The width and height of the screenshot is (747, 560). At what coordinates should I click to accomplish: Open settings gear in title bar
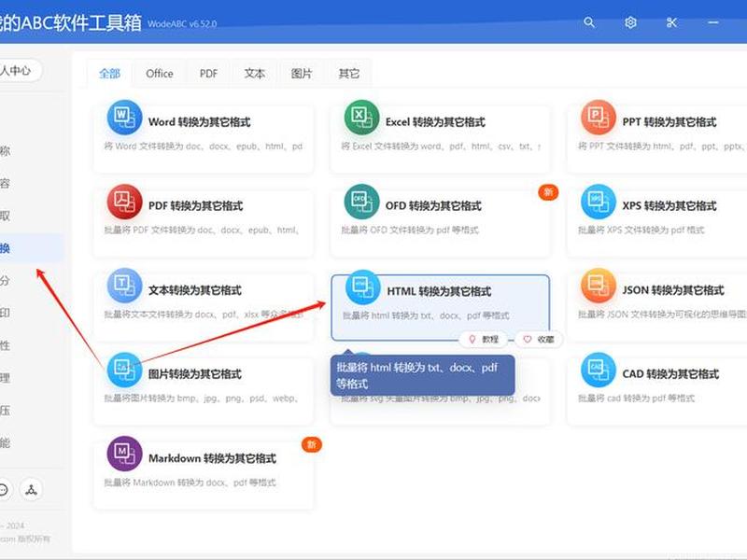[x=630, y=22]
